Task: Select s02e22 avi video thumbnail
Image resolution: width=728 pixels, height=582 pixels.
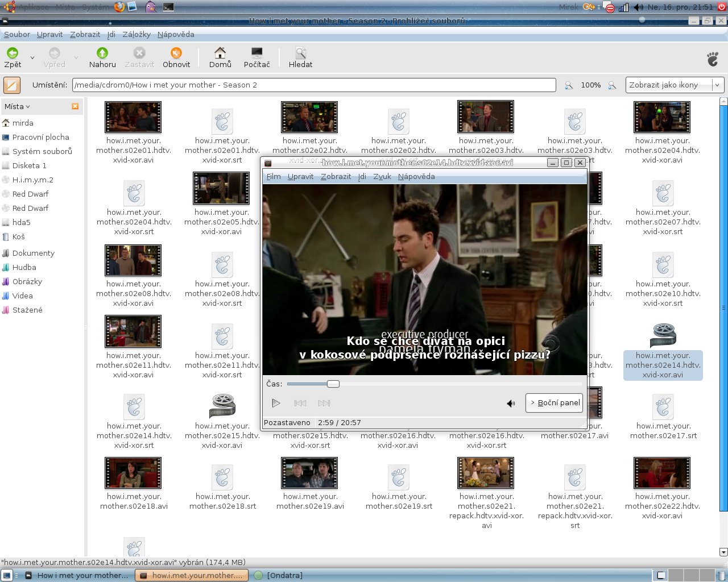Action: pyautogui.click(x=662, y=473)
